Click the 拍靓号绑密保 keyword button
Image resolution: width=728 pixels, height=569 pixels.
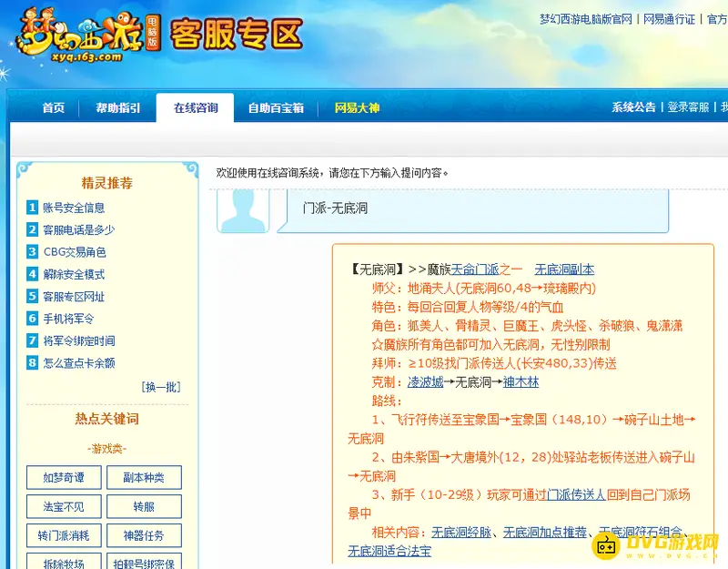pos(144,561)
